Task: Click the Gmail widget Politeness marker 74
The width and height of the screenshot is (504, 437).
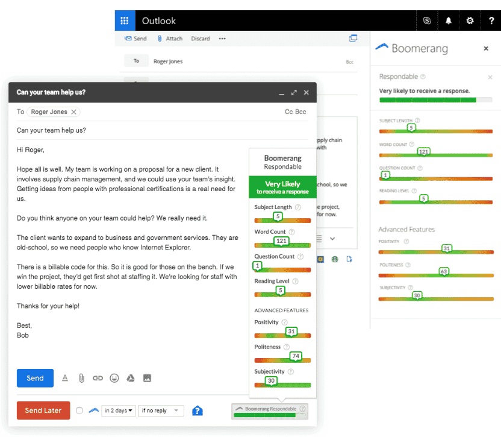Action: point(296,356)
